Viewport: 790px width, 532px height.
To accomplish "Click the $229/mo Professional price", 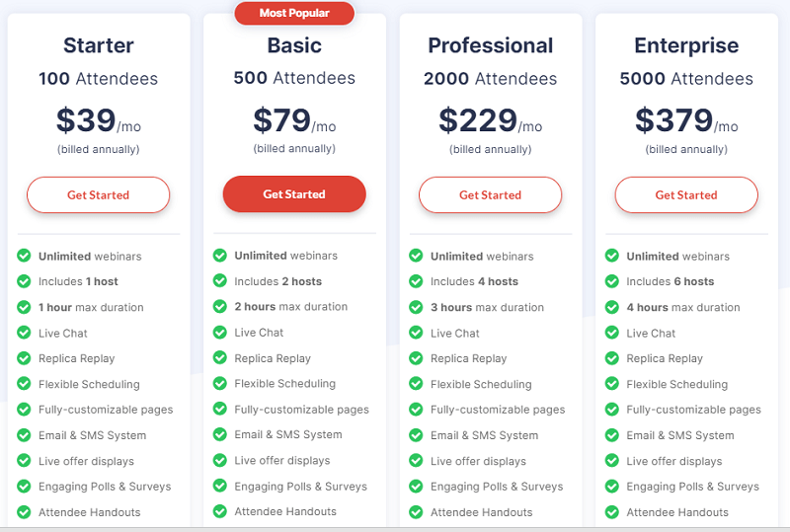I will point(490,120).
